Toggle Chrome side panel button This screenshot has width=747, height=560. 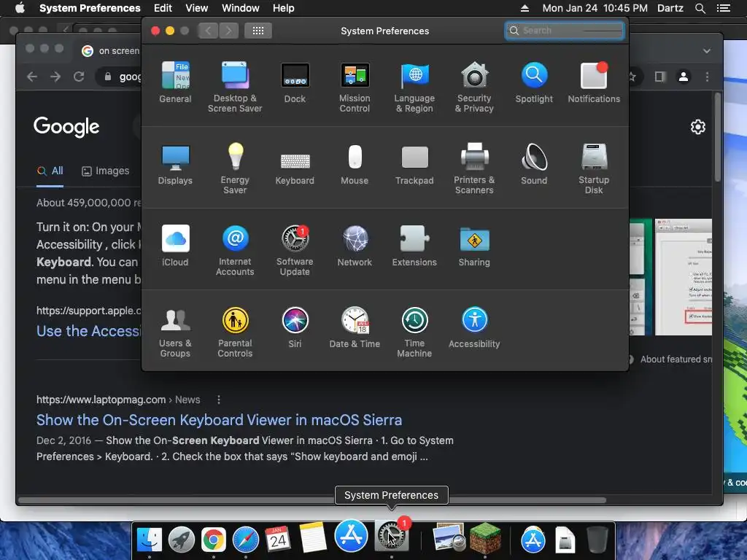click(659, 77)
